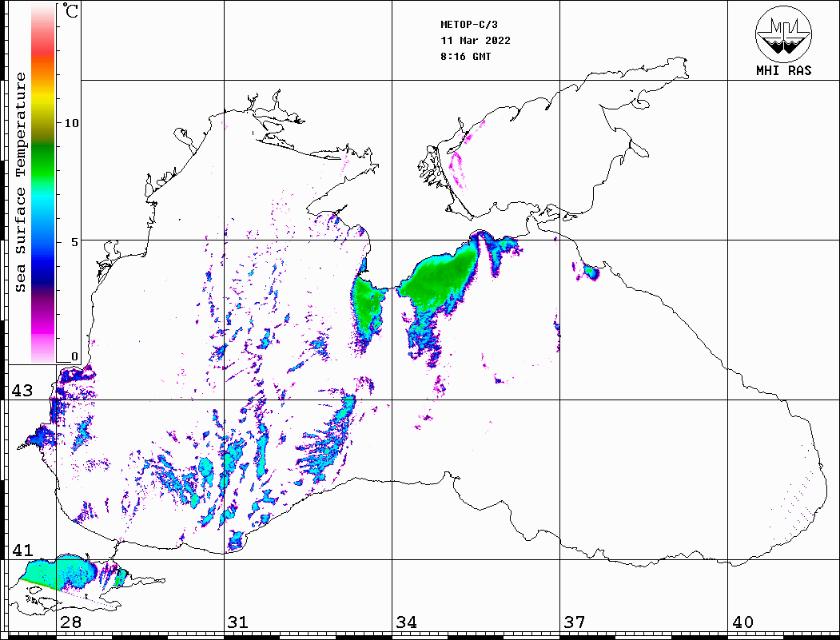Click the MHI RAS logo emblem
Viewport: 840px width, 640px height.
point(783,34)
